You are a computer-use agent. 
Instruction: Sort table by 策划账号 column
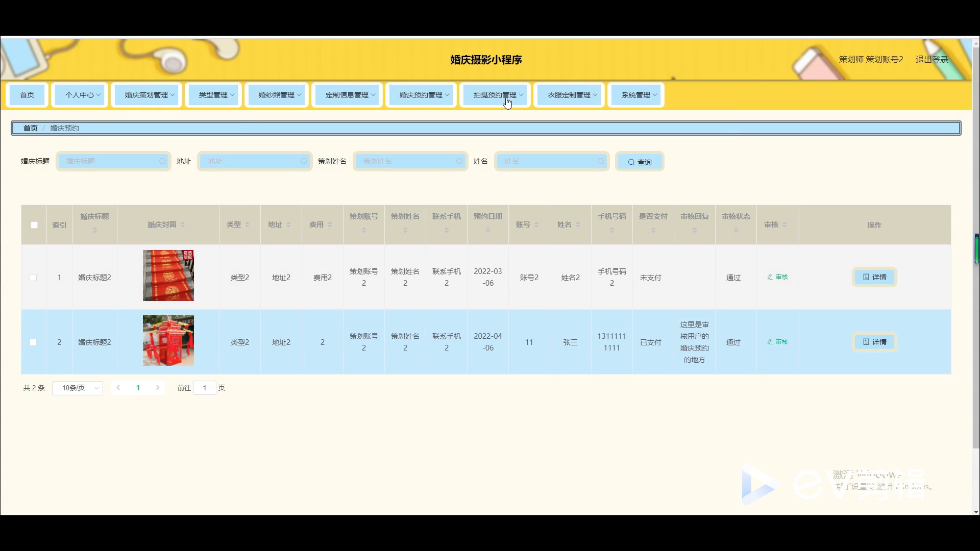click(x=364, y=231)
